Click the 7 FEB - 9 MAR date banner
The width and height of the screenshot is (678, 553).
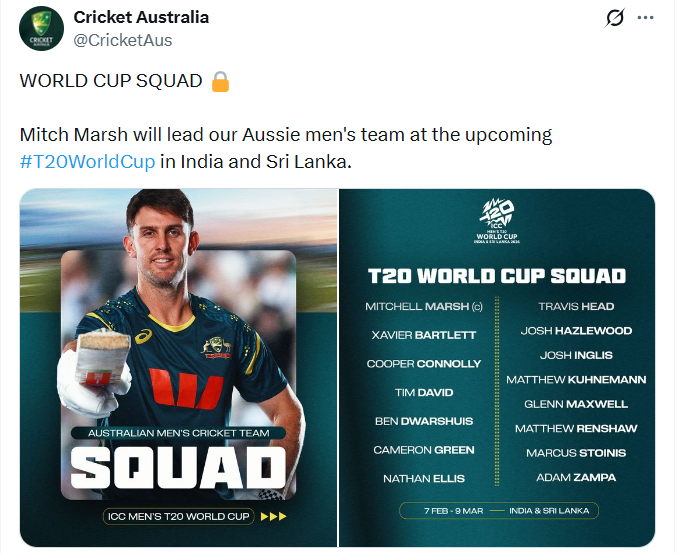pyautogui.click(x=497, y=510)
